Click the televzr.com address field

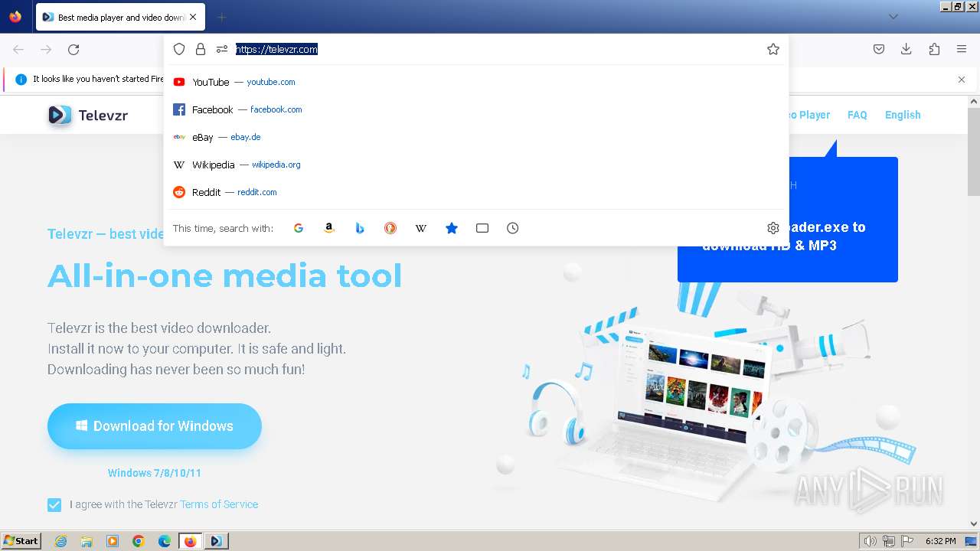[x=498, y=49]
